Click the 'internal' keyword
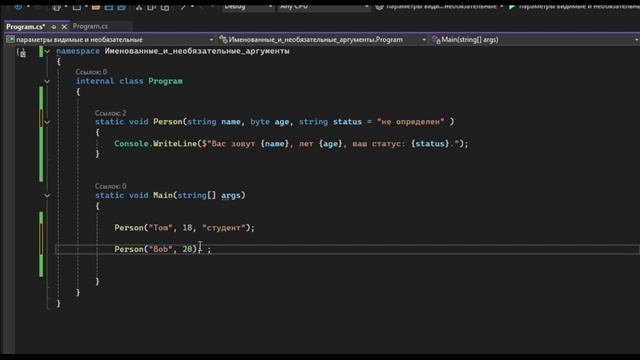 click(x=95, y=81)
